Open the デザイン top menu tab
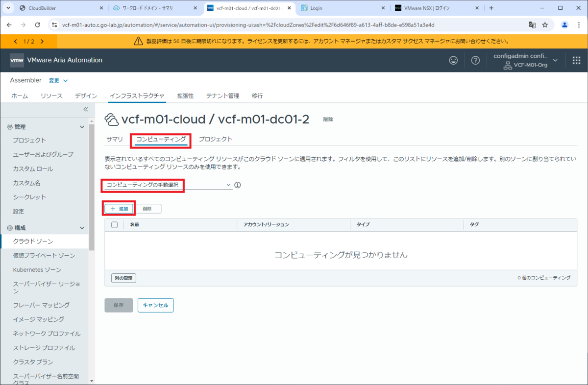The width and height of the screenshot is (588, 385). 86,96
